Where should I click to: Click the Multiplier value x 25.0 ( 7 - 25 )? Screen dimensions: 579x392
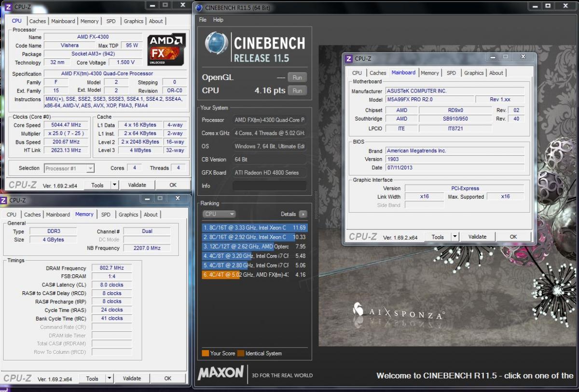[65, 134]
